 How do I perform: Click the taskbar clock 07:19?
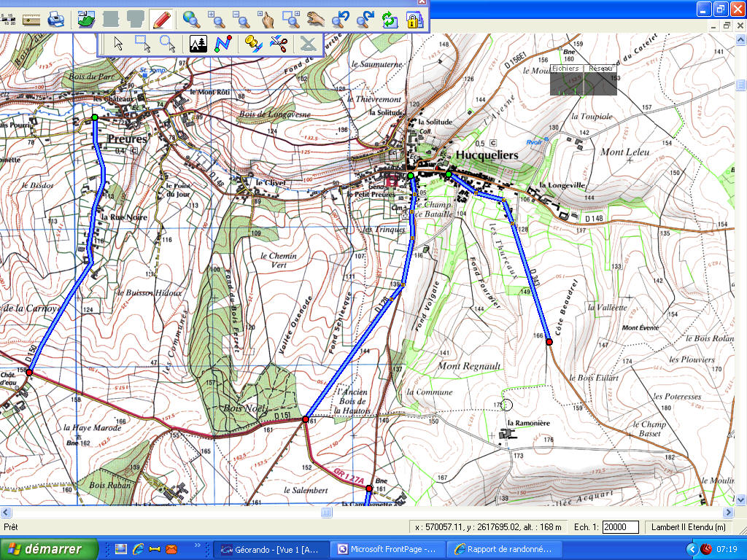click(x=727, y=550)
